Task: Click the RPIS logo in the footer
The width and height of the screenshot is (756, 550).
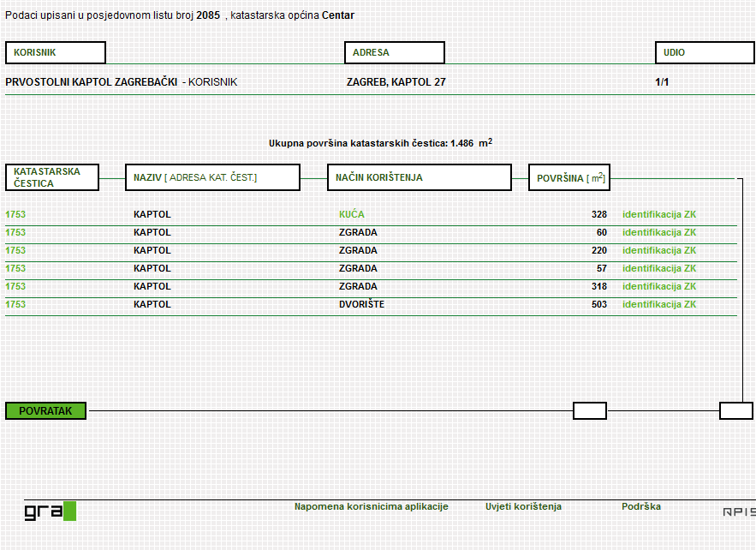Action: point(738,511)
